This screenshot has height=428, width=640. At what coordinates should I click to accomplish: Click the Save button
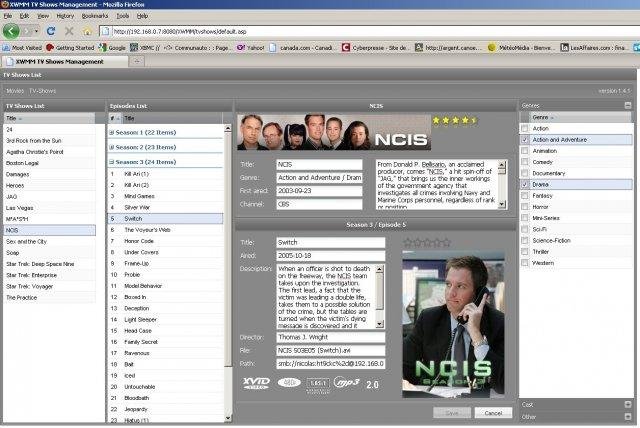tap(452, 413)
